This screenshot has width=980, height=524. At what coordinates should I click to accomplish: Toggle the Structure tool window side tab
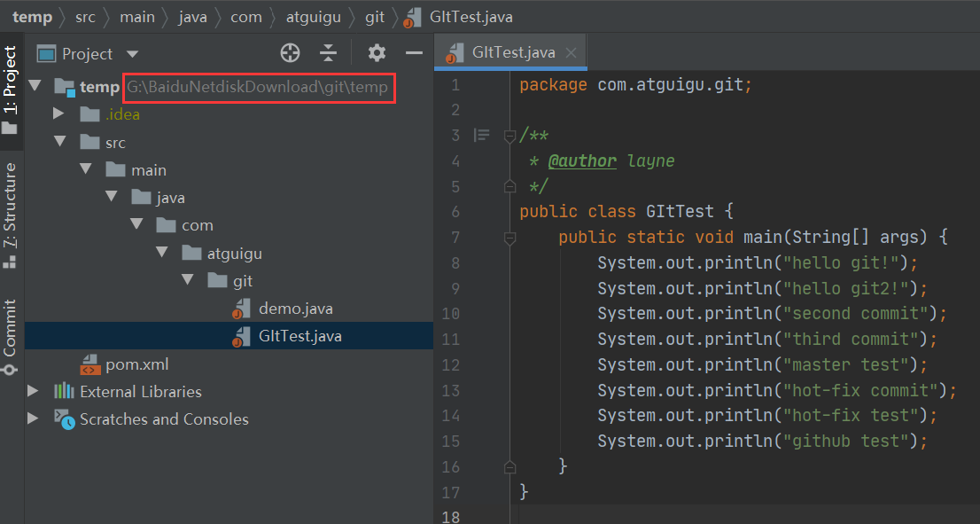(11, 215)
